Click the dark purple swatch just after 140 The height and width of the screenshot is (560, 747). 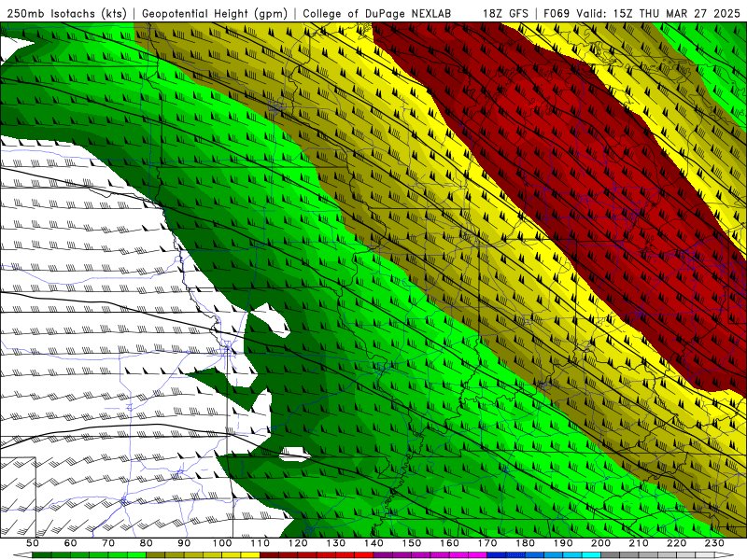coord(383,554)
